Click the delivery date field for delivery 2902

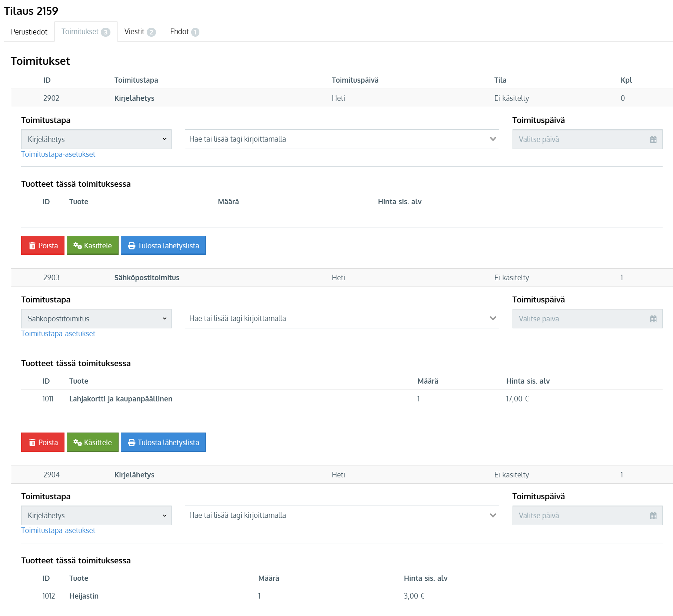[x=587, y=139]
